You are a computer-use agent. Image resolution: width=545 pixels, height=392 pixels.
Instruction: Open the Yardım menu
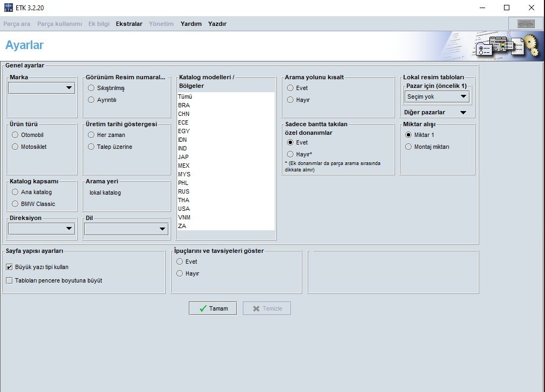(191, 24)
